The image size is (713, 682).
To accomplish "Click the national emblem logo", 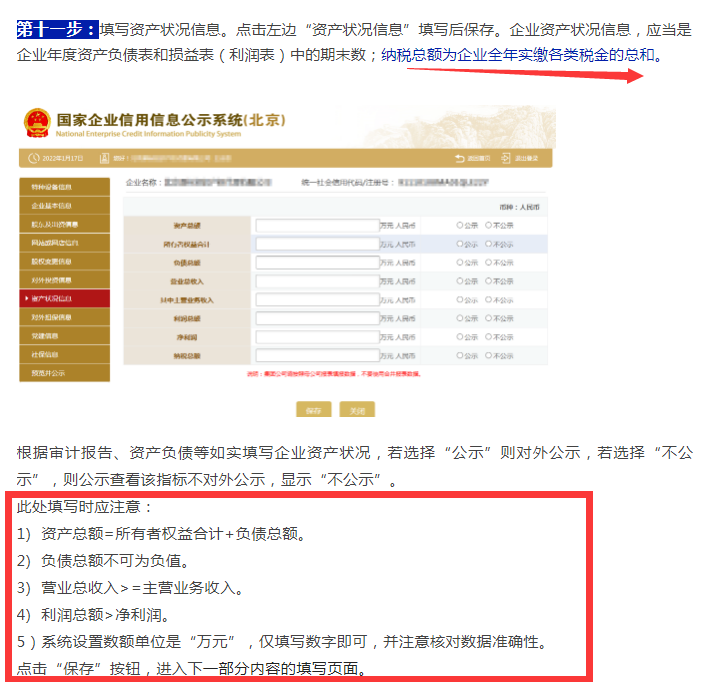I will tap(37, 123).
